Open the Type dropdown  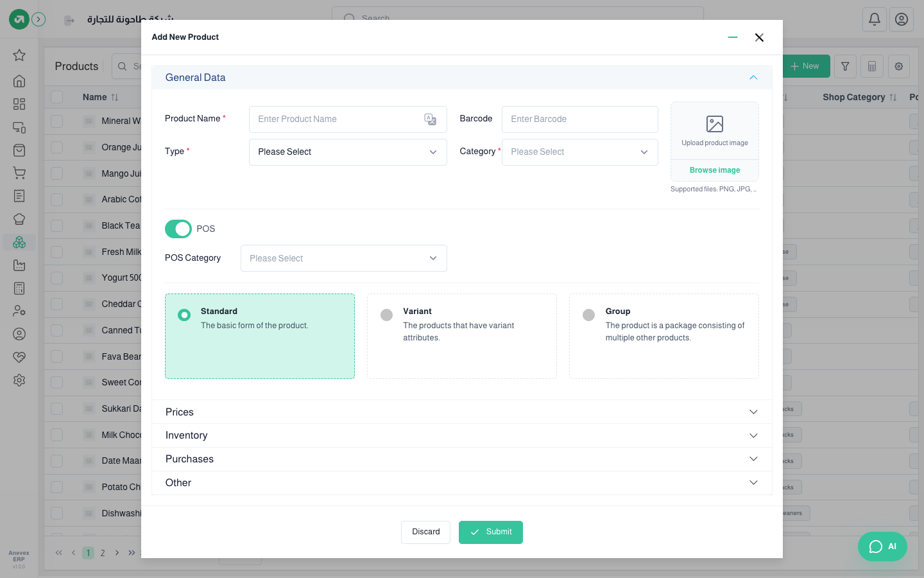(x=348, y=152)
